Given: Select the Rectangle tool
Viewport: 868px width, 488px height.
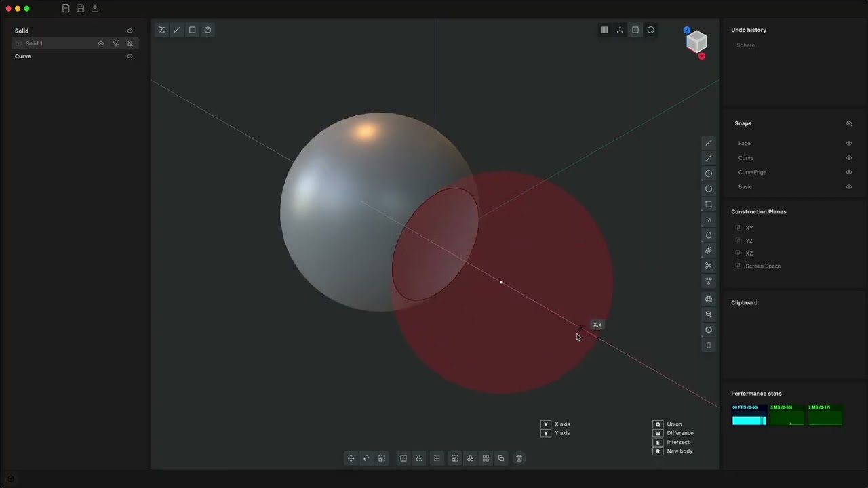Looking at the screenshot, I should click(709, 204).
